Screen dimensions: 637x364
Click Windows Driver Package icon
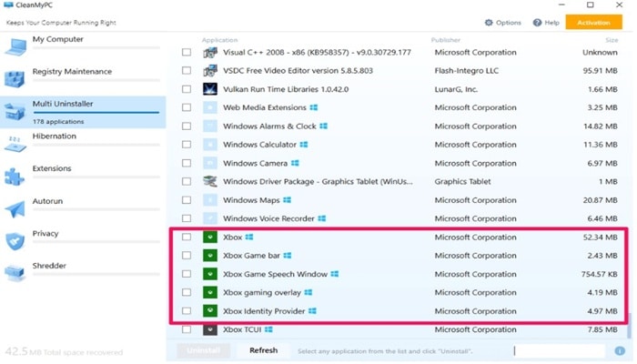(x=210, y=181)
